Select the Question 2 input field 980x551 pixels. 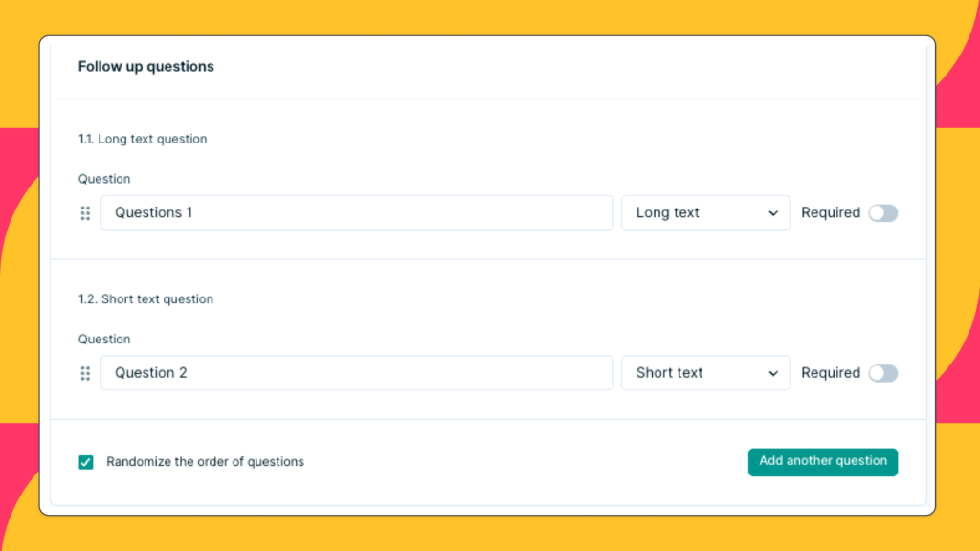(357, 373)
